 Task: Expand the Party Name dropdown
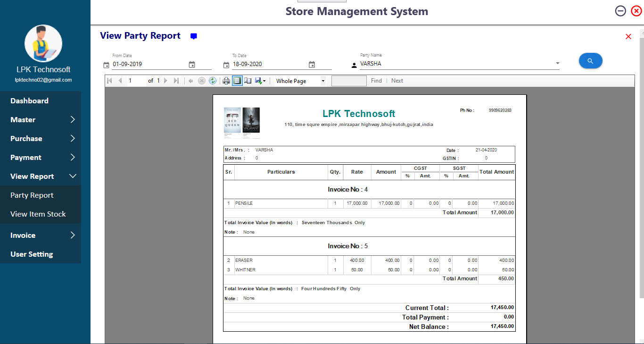[557, 63]
